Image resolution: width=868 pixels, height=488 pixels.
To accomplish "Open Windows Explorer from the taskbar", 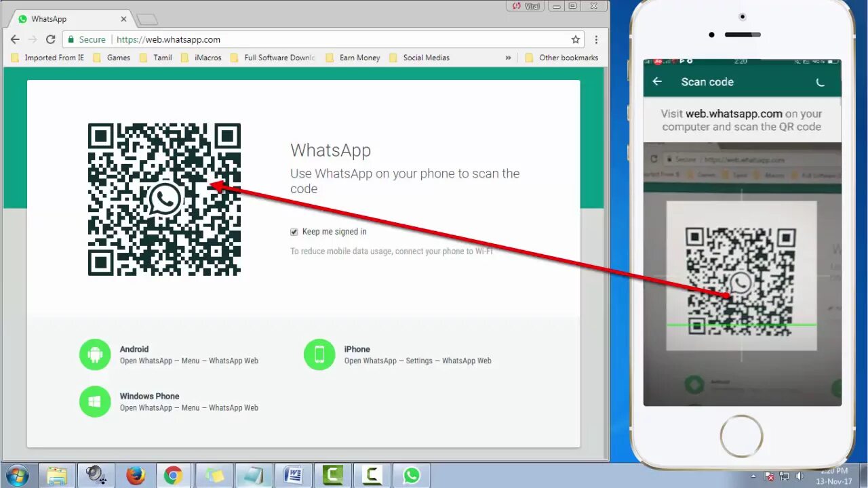I will tap(57, 476).
